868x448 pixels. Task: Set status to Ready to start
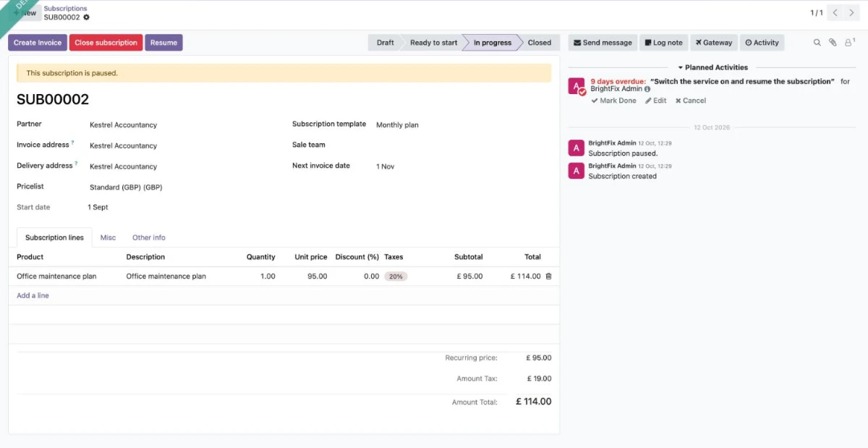[433, 43]
